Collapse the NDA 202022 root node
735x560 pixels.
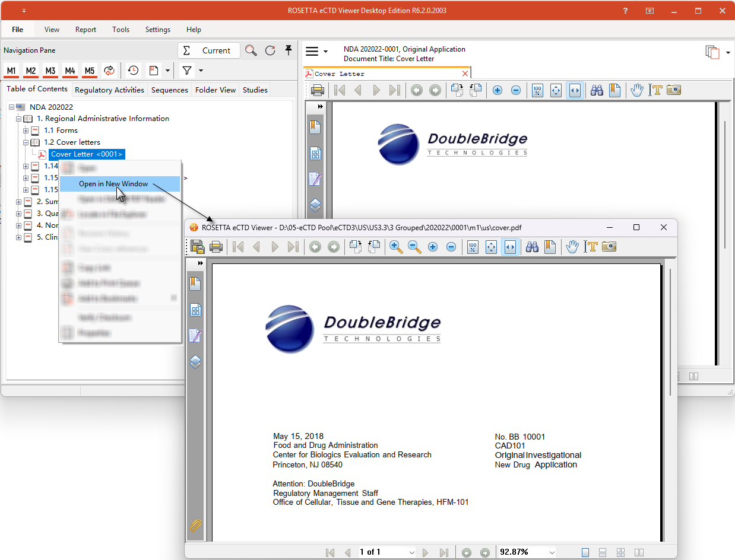[x=11, y=107]
